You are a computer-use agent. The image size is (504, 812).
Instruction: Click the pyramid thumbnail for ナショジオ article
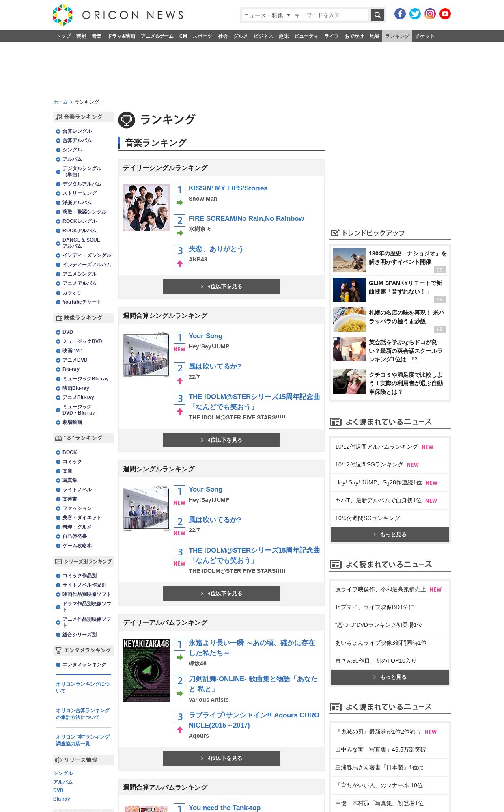tap(349, 260)
